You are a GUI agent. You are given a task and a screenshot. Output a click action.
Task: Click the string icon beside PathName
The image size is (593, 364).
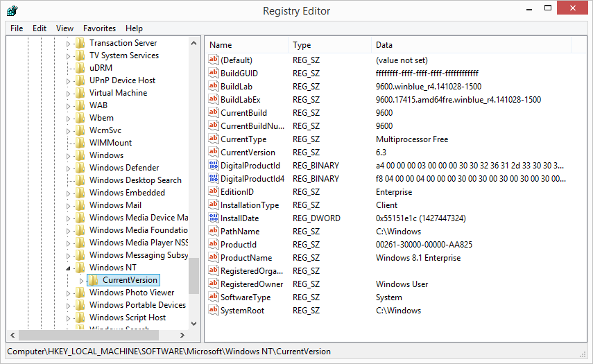pyautogui.click(x=214, y=232)
